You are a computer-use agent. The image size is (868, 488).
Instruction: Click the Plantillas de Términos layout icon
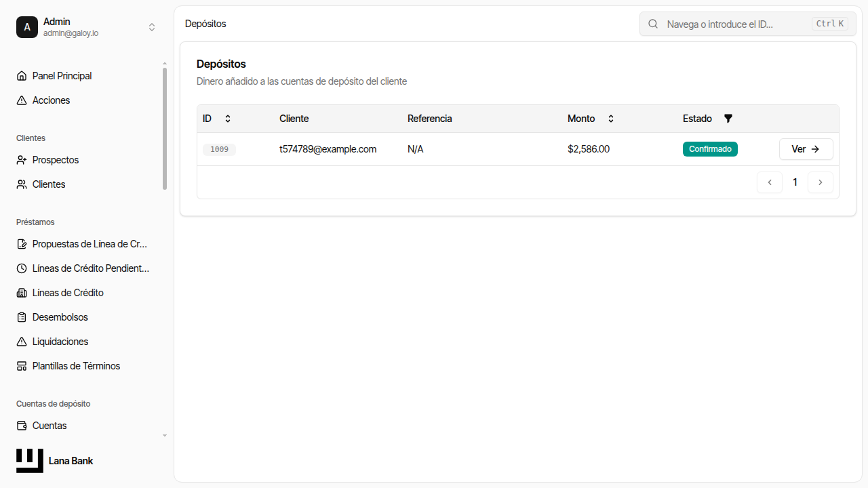(22, 366)
